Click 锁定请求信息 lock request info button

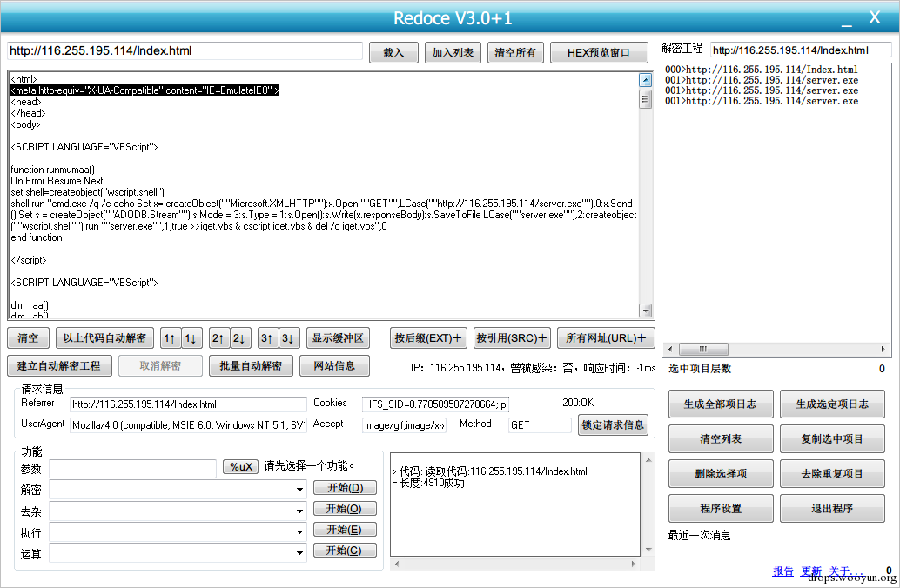click(613, 425)
